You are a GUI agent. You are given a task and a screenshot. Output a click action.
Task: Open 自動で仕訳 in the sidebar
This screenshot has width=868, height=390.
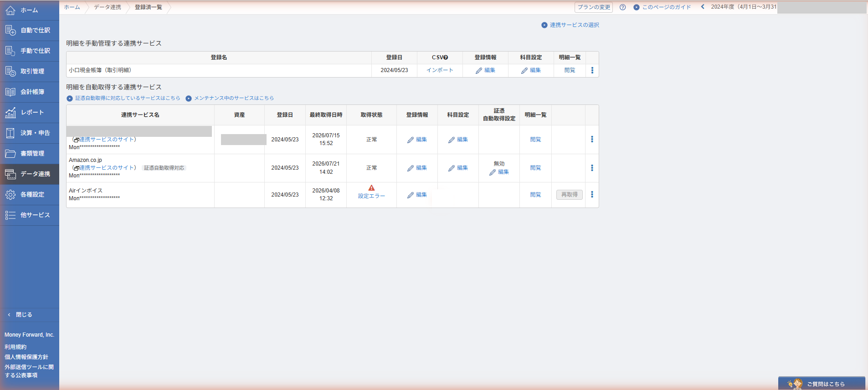pos(30,31)
